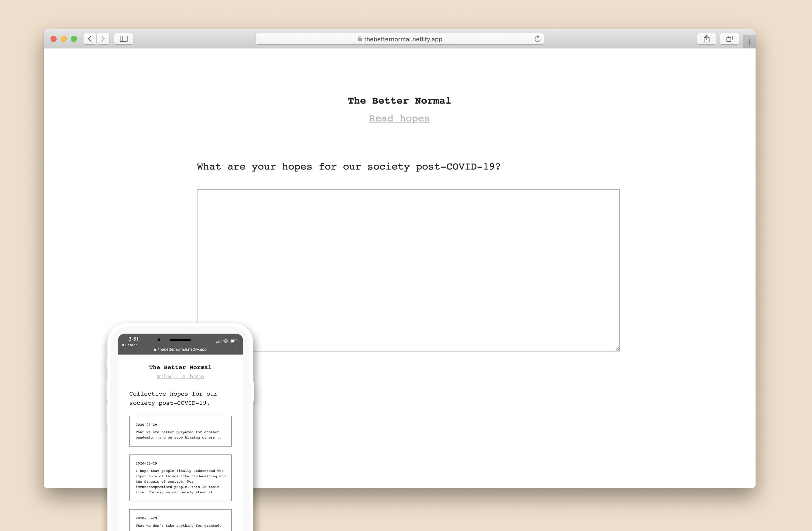This screenshot has height=531, width=812.
Task: Show the tab overview icon
Action: 729,39
